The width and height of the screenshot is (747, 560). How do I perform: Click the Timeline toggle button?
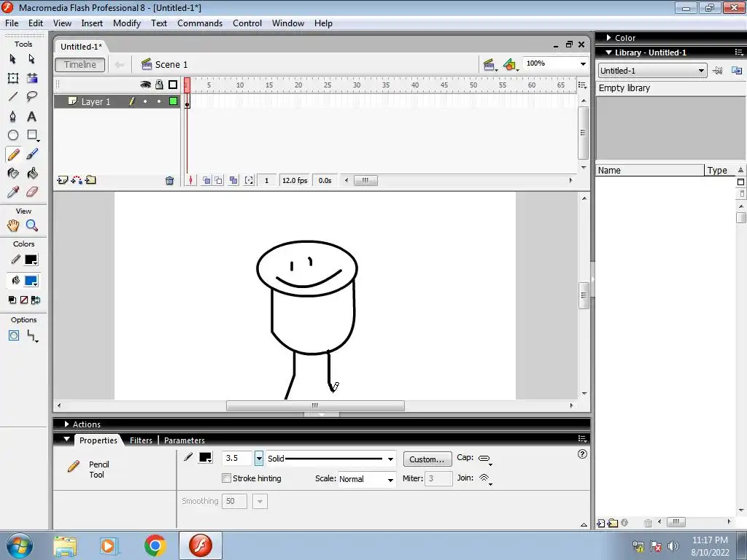80,64
